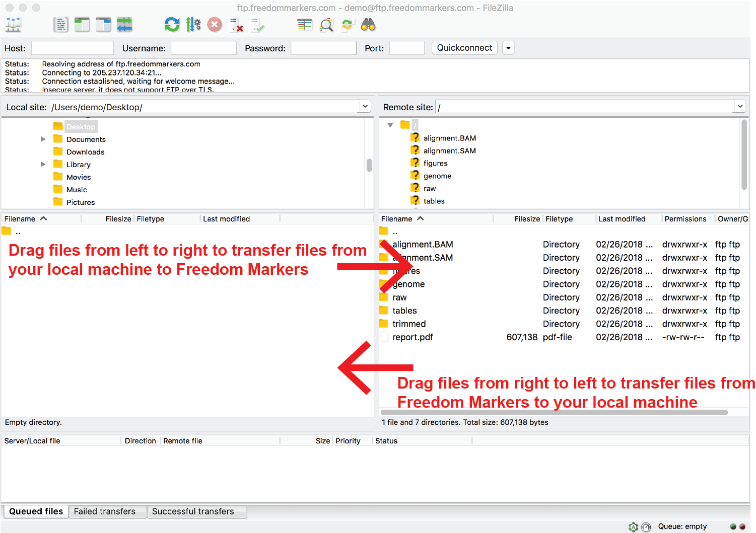Open speed limits gauge icon in status bar
This screenshot has width=756, height=533.
(x=646, y=527)
